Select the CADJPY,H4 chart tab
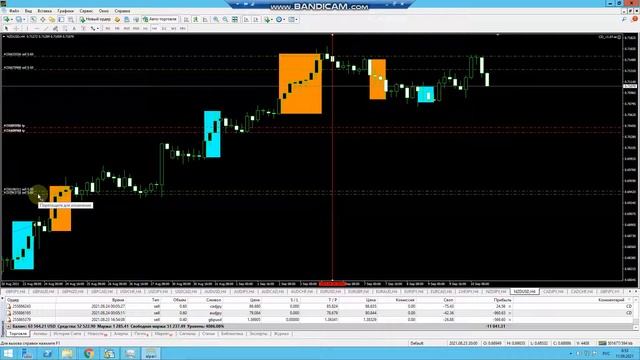640x360 pixels. point(553,291)
